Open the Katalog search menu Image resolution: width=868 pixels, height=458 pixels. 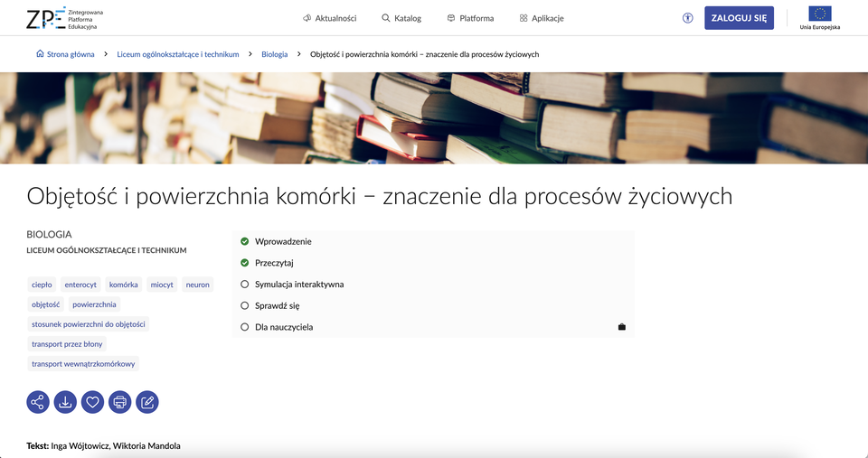point(401,18)
